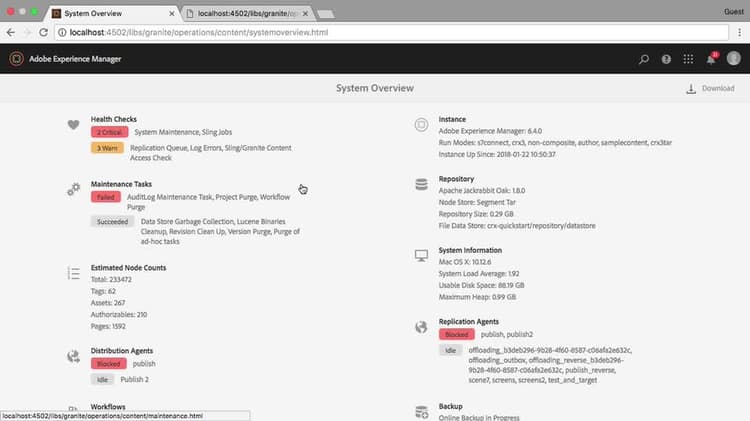Open the browser three-dot menu
Viewport: 750px width, 421px height.
739,33
